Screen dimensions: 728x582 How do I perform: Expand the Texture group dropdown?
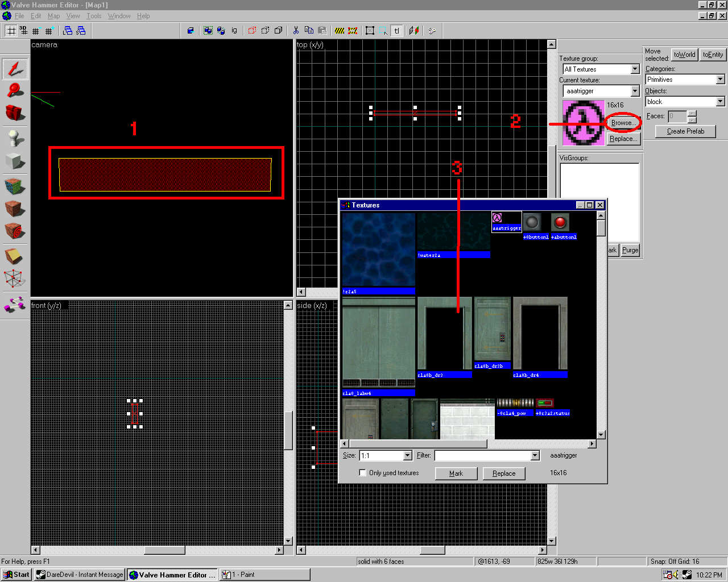point(635,69)
